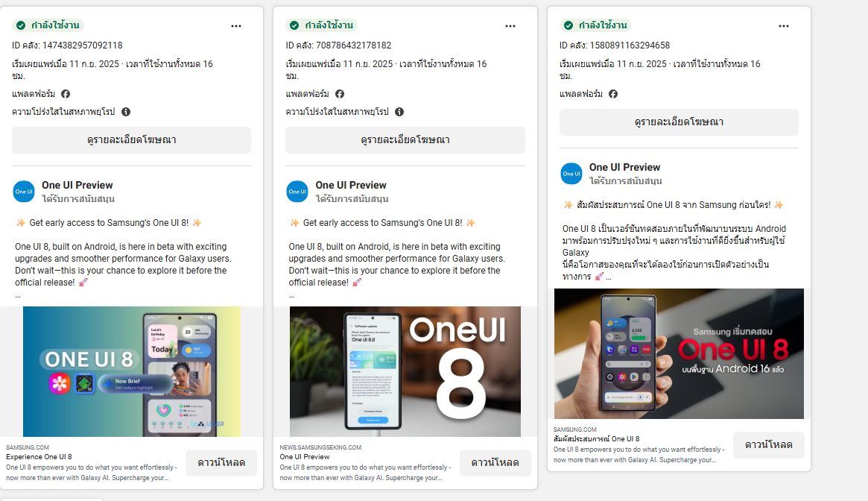Open the ONE UI 8 gradient ad image
The height and width of the screenshot is (501, 868).
[x=132, y=371]
